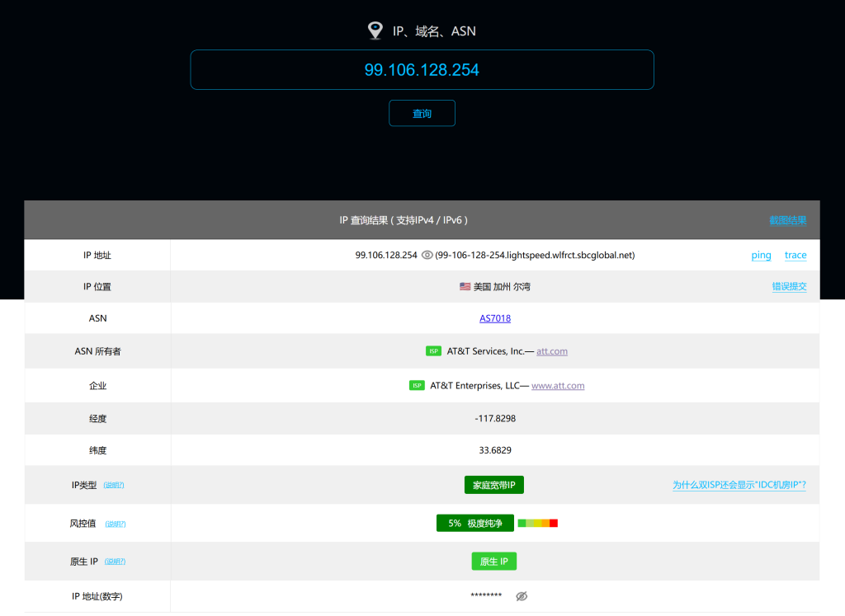The image size is (845, 616).
Task: Click the US flag icon in IP 位置 row
Action: pos(465,287)
